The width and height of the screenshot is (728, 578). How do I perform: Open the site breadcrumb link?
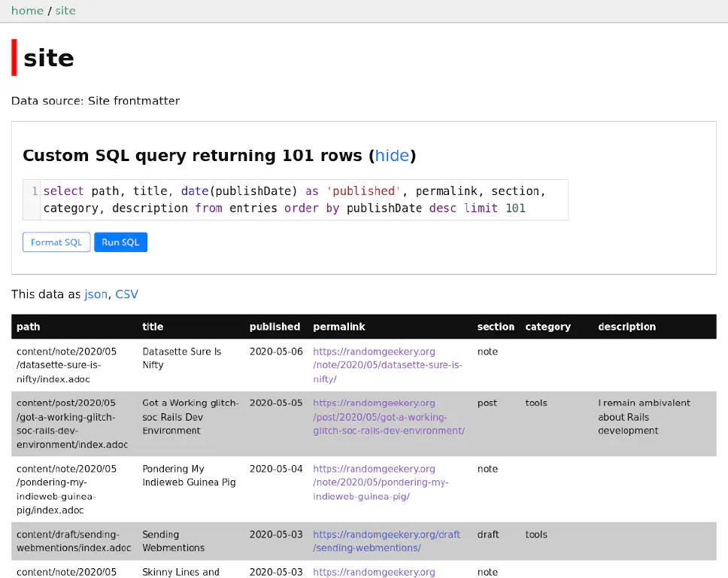[65, 11]
